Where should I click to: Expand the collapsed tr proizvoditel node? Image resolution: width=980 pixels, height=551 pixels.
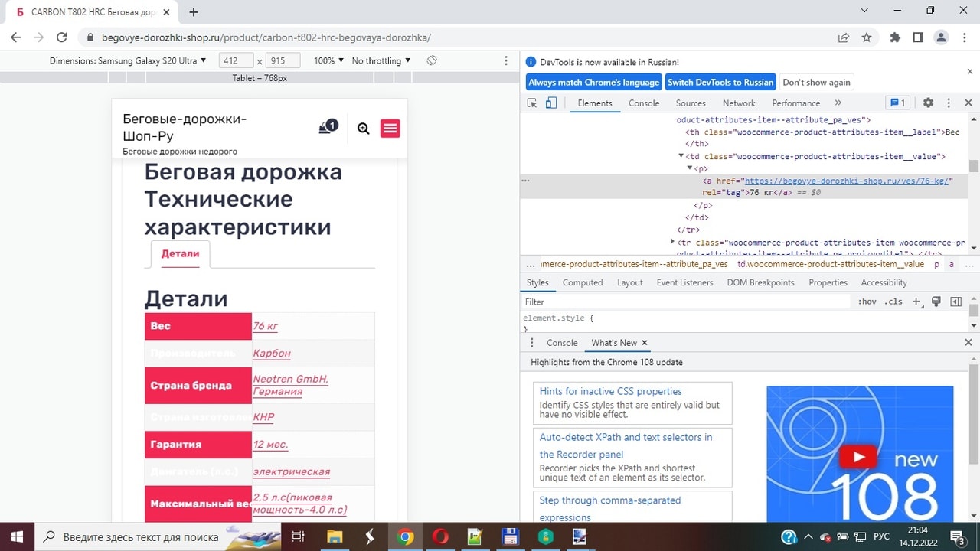pos(672,242)
